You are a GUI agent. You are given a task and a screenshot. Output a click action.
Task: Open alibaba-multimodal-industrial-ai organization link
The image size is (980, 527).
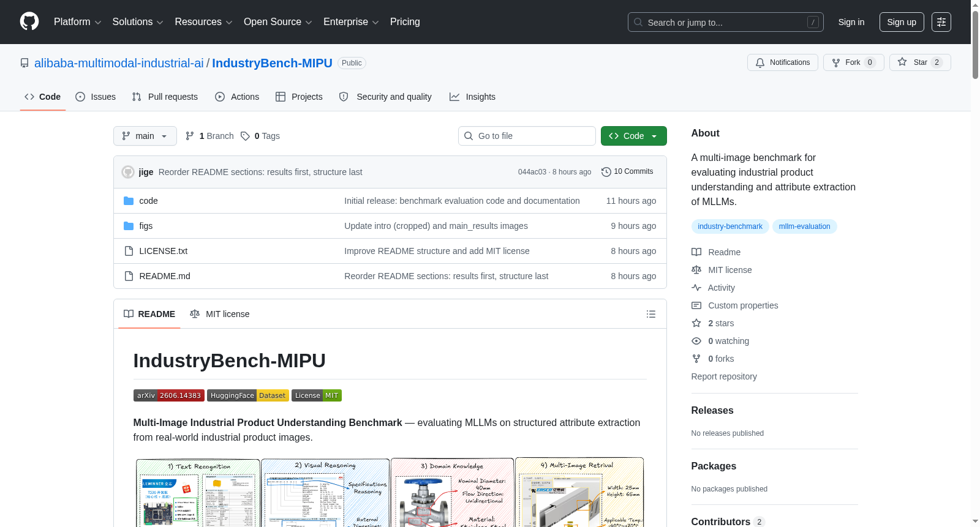click(119, 63)
